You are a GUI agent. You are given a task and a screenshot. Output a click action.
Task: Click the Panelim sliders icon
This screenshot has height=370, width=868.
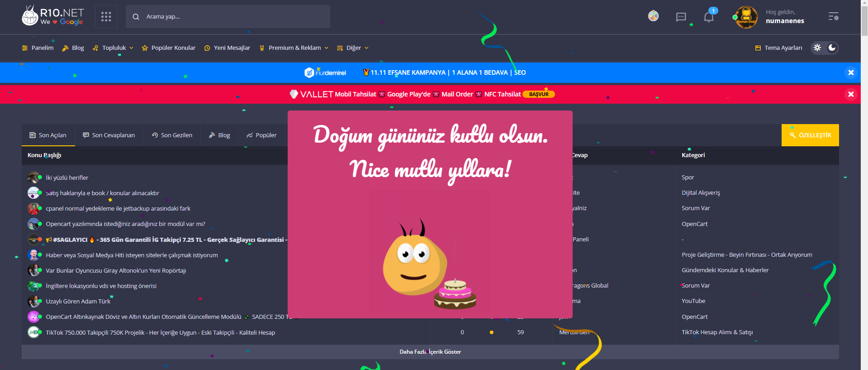click(25, 48)
